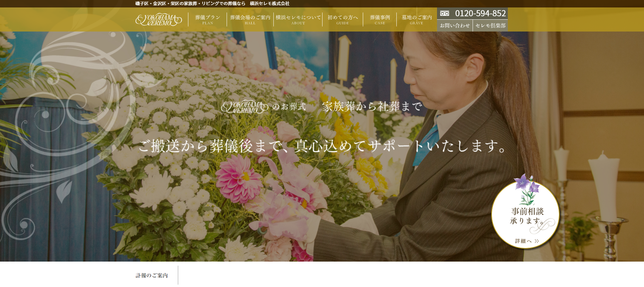Go to 横浜セレモについて ABOUT page
The width and height of the screenshot is (644, 287).
pos(298,20)
